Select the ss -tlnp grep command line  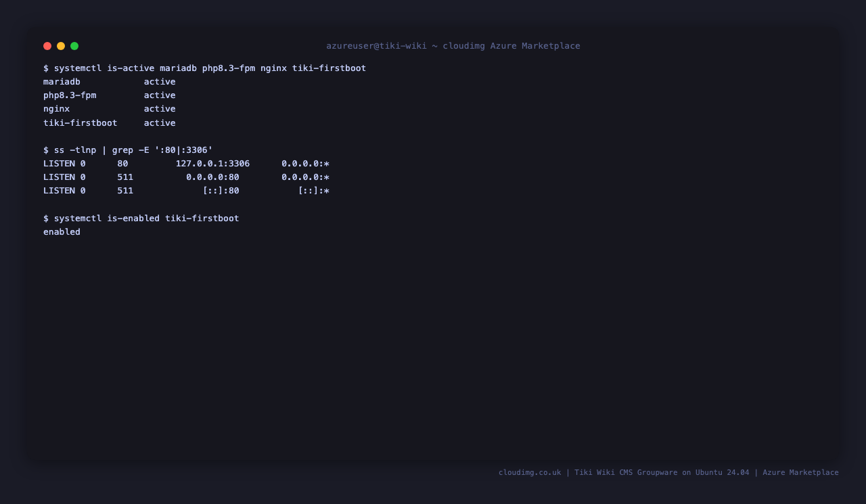[128, 150]
